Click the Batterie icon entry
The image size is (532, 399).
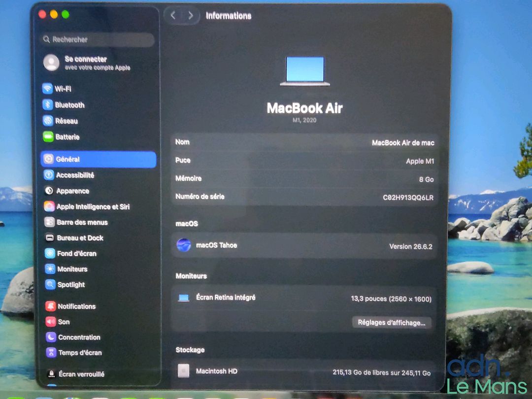48,137
